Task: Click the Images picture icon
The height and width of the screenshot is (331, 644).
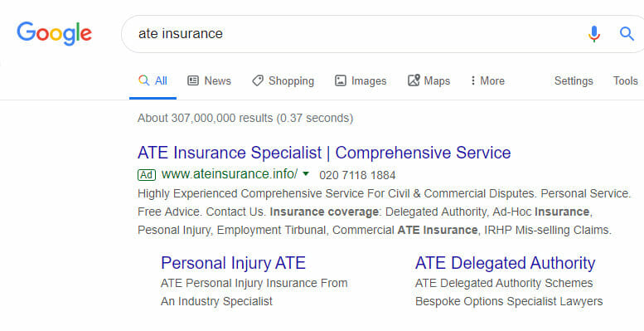Action: (x=341, y=80)
